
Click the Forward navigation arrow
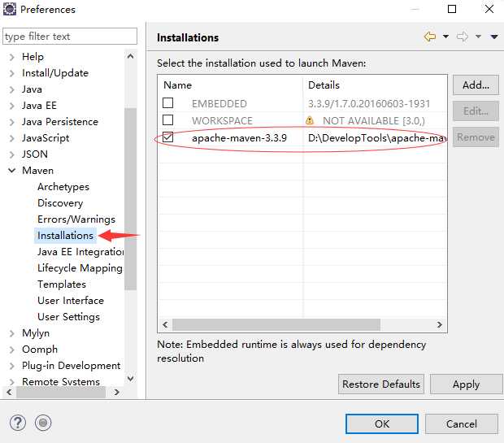463,37
